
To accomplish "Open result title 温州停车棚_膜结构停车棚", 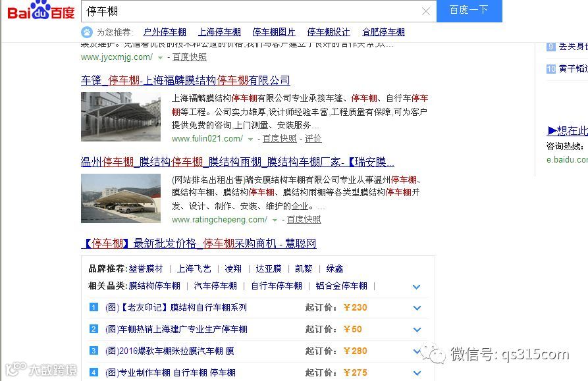I will [x=238, y=162].
